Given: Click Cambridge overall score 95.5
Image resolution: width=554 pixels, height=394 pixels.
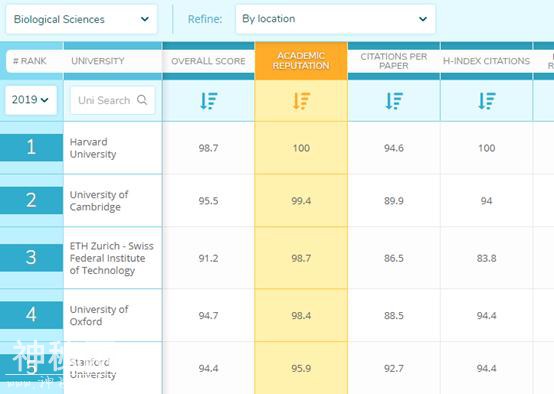Looking at the screenshot, I should (208, 201).
